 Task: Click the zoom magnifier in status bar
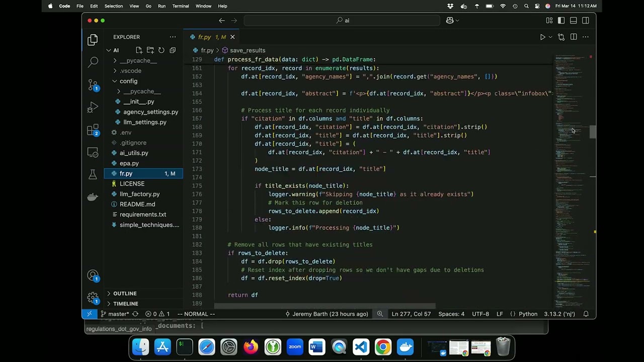(x=380, y=314)
